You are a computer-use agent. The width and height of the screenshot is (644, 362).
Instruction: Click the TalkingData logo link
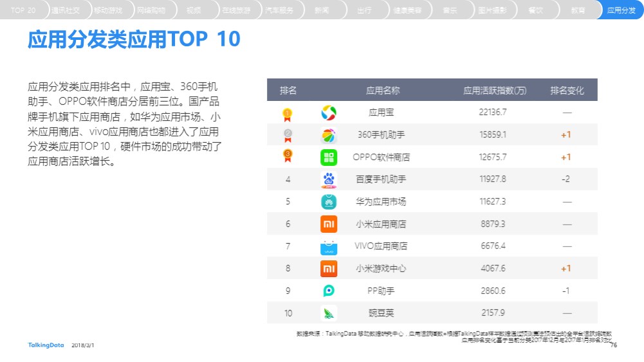coord(46,345)
